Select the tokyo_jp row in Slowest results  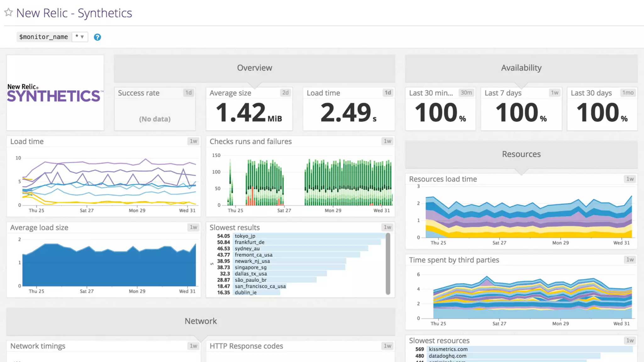click(245, 236)
